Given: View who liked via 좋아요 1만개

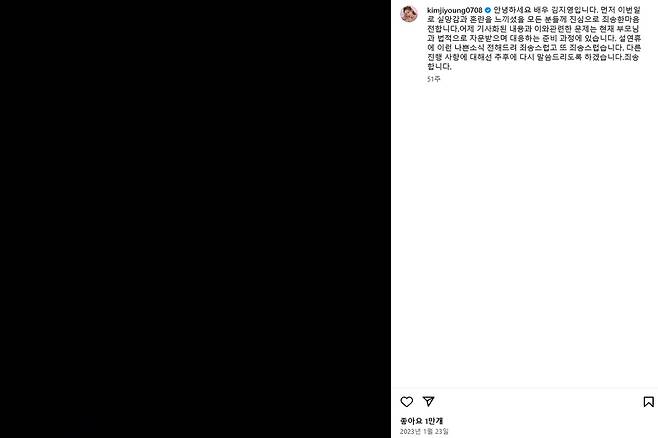Looking at the screenshot, I should click(421, 421).
